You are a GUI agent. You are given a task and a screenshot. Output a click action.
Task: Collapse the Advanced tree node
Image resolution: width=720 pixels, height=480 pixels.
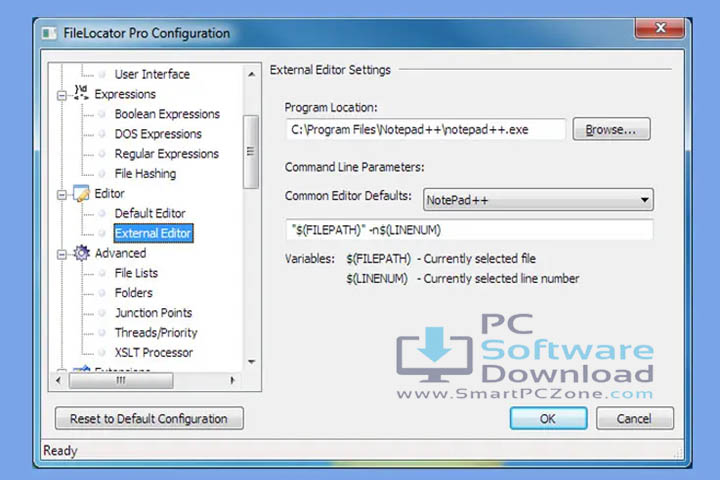click(62, 254)
